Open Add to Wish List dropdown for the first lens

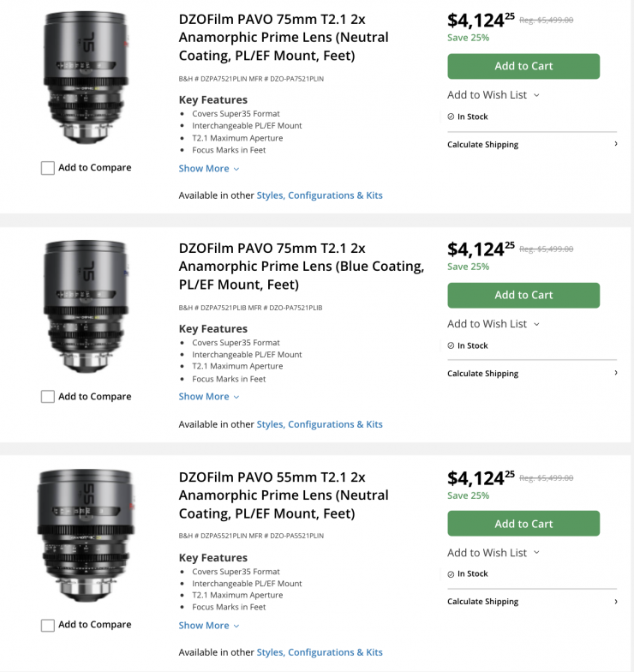[493, 95]
